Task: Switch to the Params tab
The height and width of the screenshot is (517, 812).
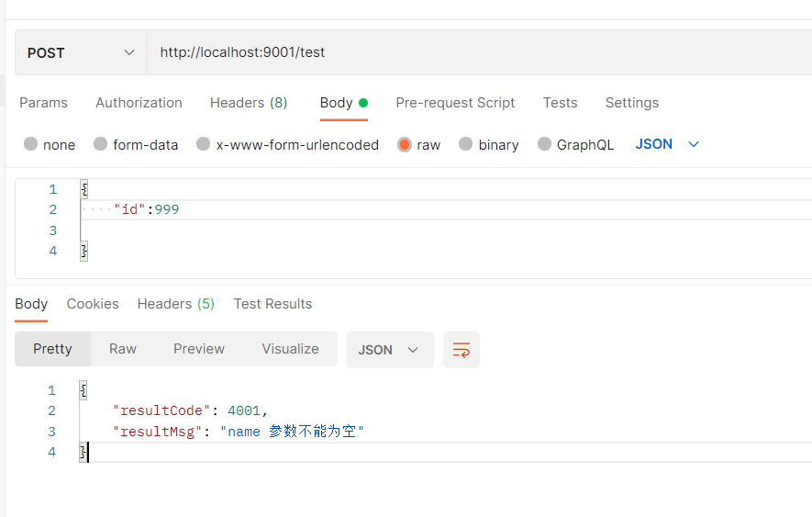Action: click(x=43, y=103)
